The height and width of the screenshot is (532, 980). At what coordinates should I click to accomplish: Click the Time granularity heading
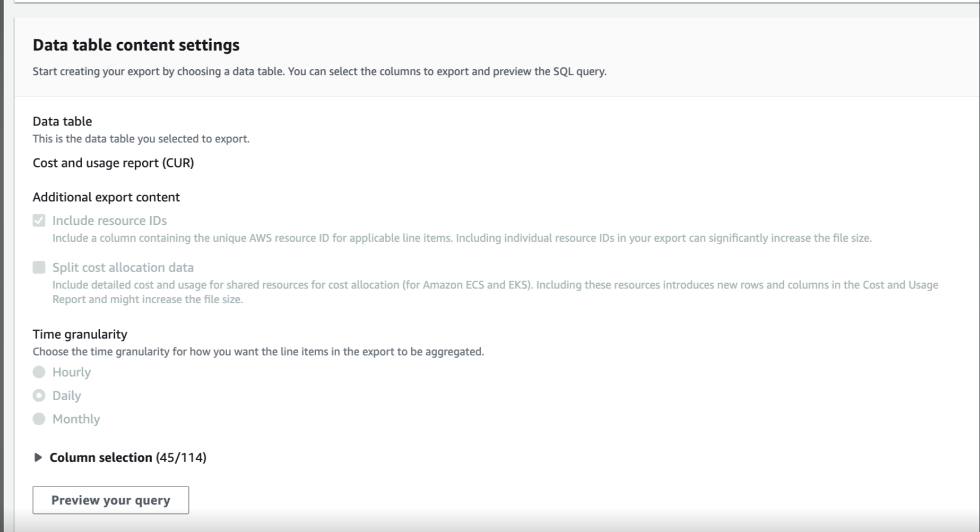pos(80,333)
